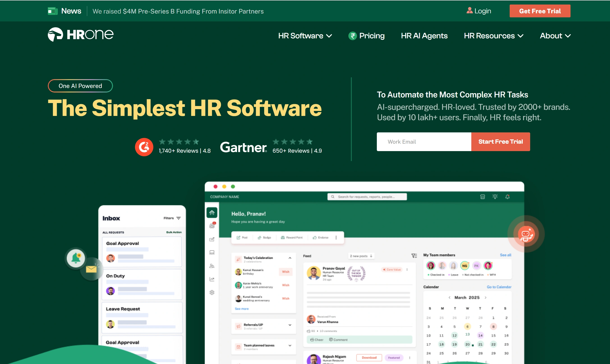Click the feed filter icon

(414, 256)
